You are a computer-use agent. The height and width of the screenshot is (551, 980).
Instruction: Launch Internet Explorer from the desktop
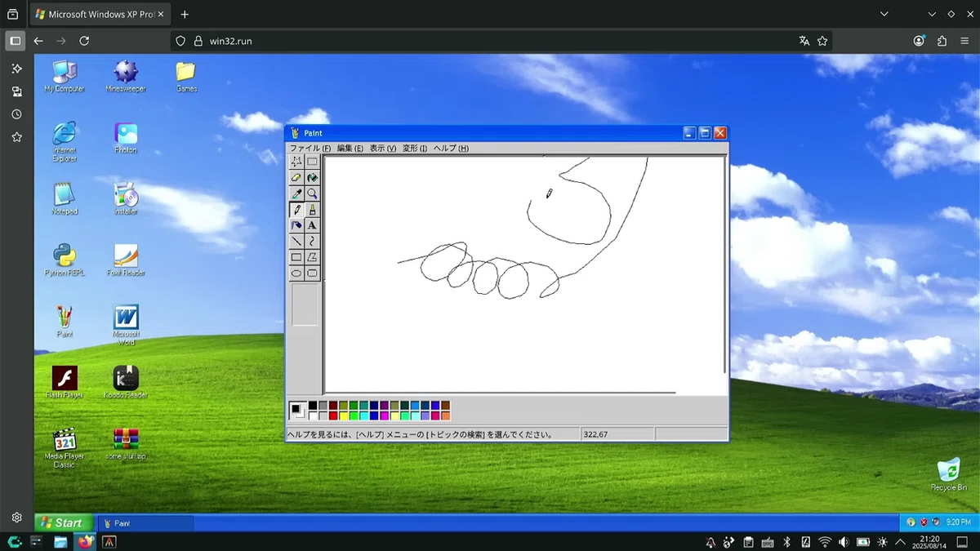(65, 141)
